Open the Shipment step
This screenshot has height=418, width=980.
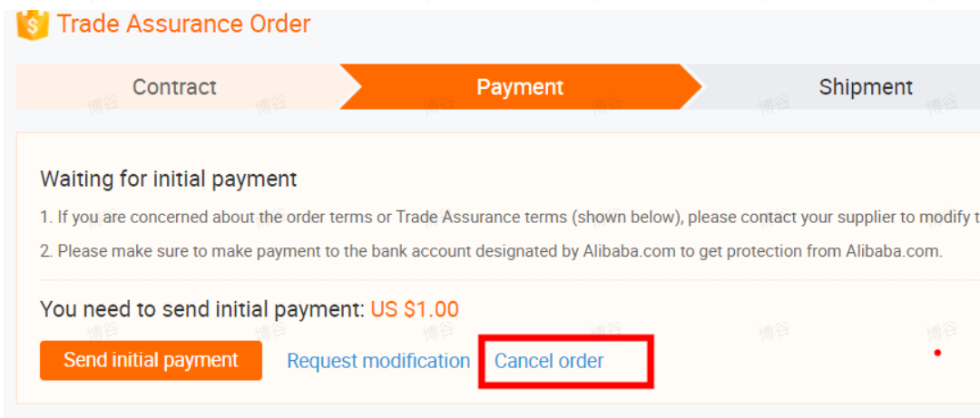pos(865,87)
